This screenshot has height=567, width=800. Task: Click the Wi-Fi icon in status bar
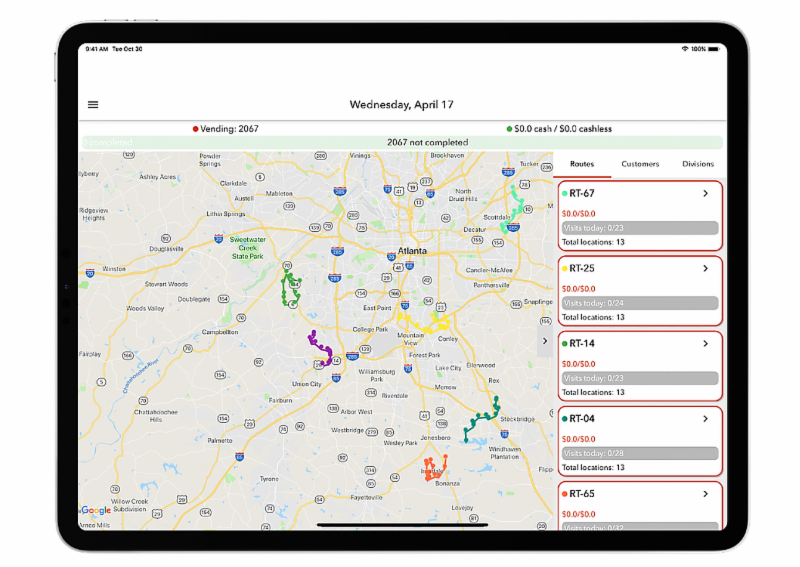(x=685, y=49)
